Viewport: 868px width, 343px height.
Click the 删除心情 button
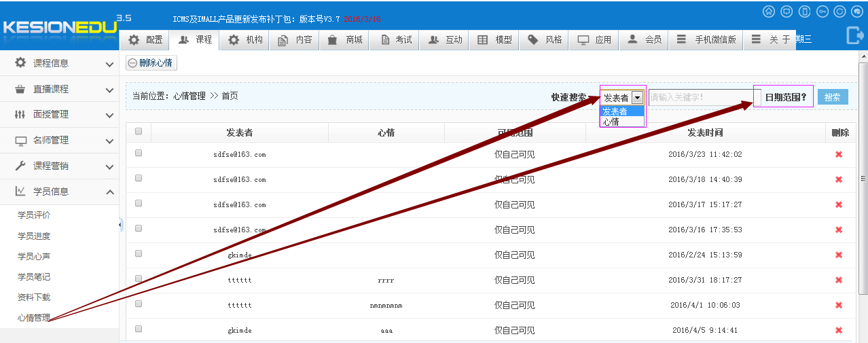[x=150, y=63]
